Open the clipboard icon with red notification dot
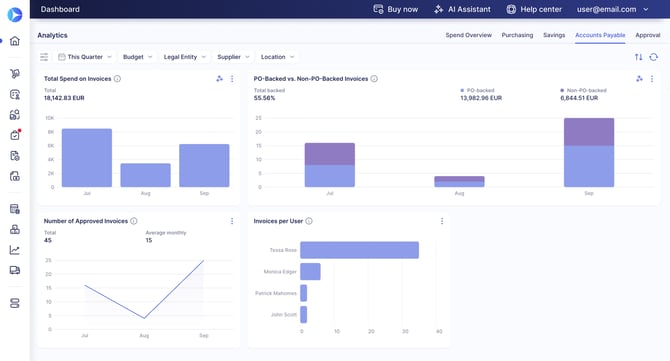 click(x=15, y=135)
